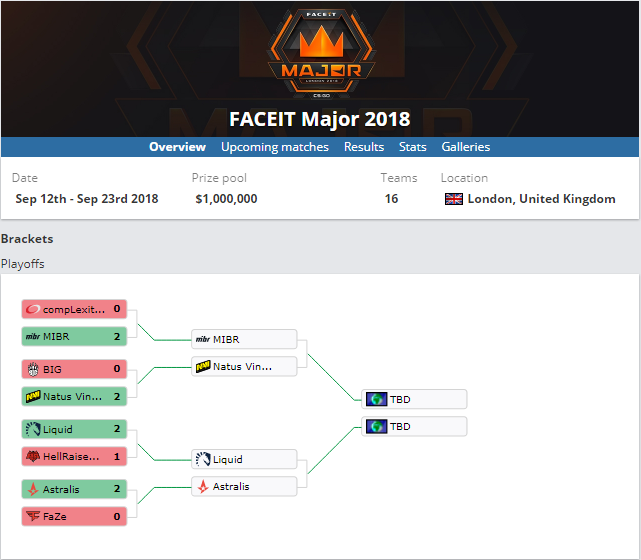Open the Results tab
Screen dimensions: 641x560
(364, 147)
